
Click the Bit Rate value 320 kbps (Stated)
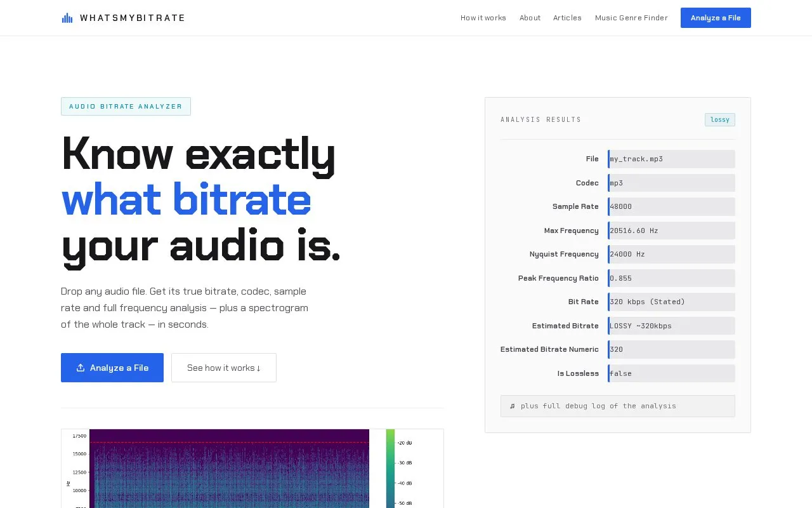[671, 302]
